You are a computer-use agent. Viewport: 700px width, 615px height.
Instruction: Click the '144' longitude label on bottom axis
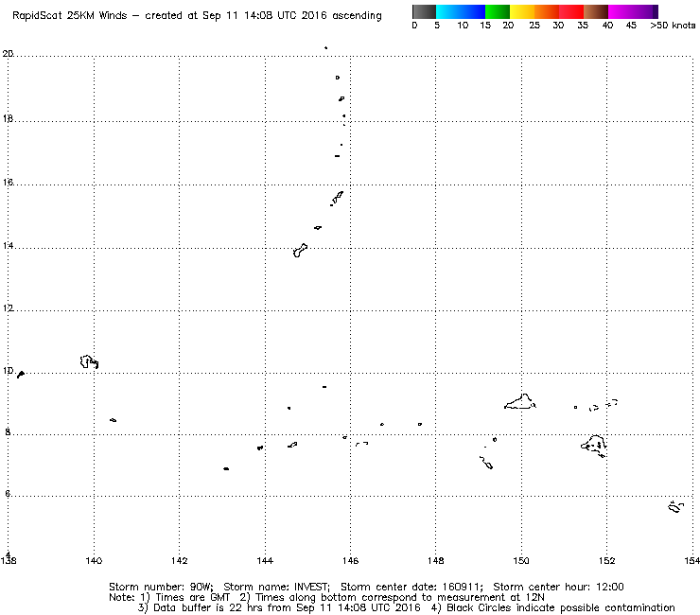pos(265,560)
